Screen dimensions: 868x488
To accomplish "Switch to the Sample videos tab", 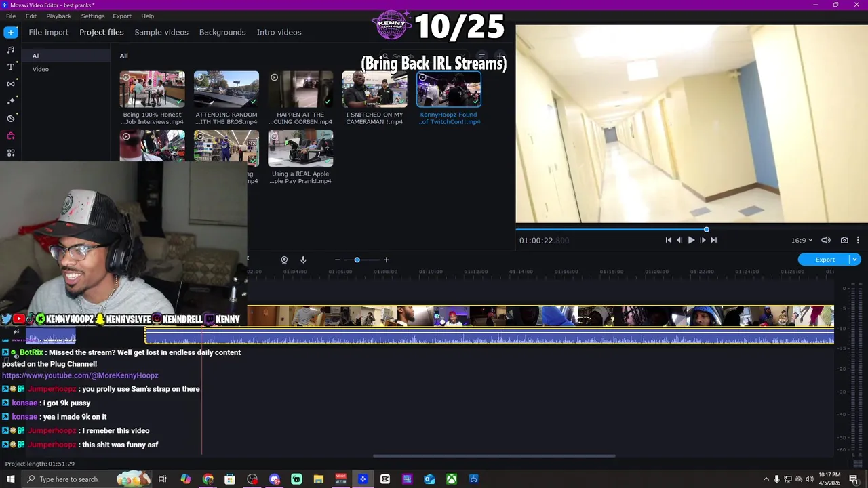I will click(x=161, y=32).
